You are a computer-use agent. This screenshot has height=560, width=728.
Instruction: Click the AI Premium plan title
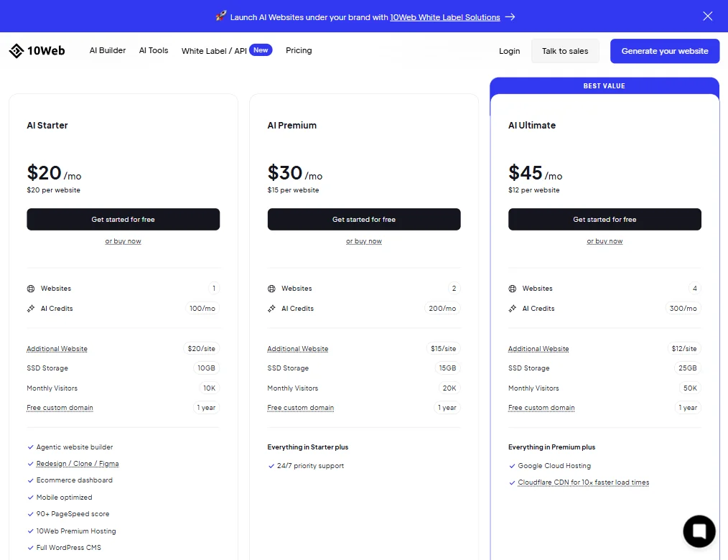click(292, 126)
